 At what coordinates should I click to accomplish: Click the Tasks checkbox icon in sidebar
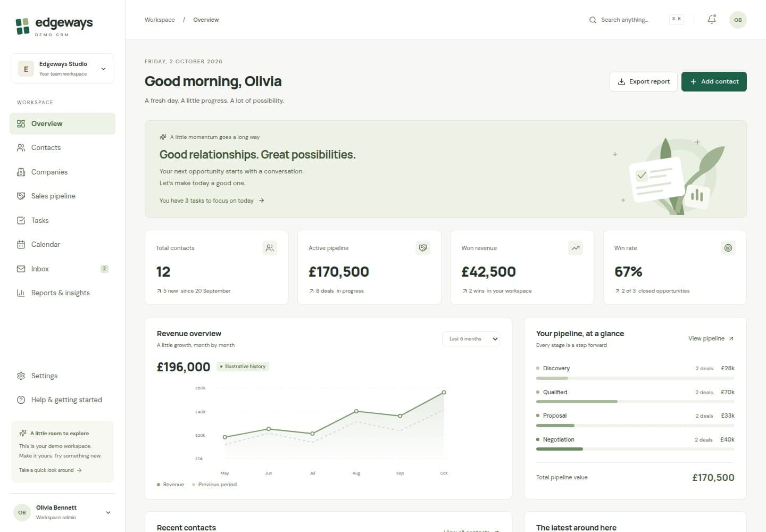[x=21, y=221]
